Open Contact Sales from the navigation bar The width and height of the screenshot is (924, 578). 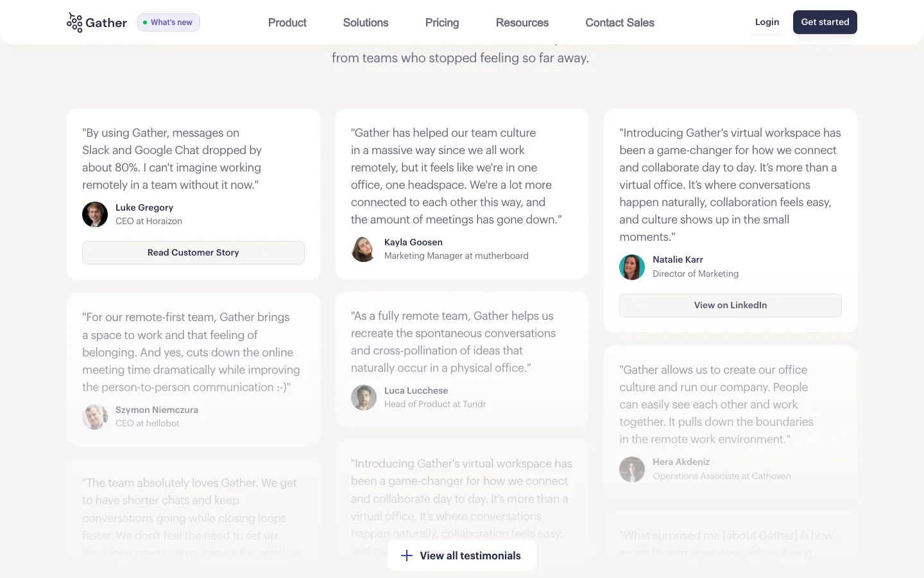(620, 22)
